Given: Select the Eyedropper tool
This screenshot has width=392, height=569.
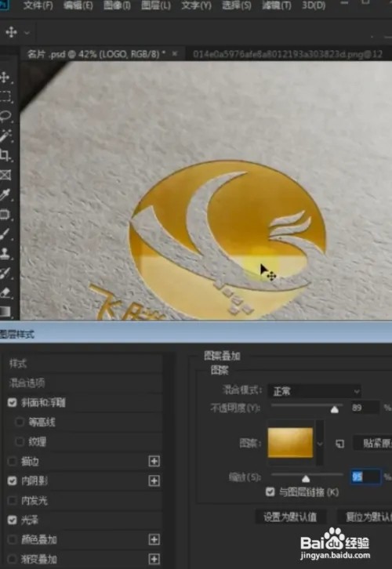Looking at the screenshot, I should [x=5, y=195].
